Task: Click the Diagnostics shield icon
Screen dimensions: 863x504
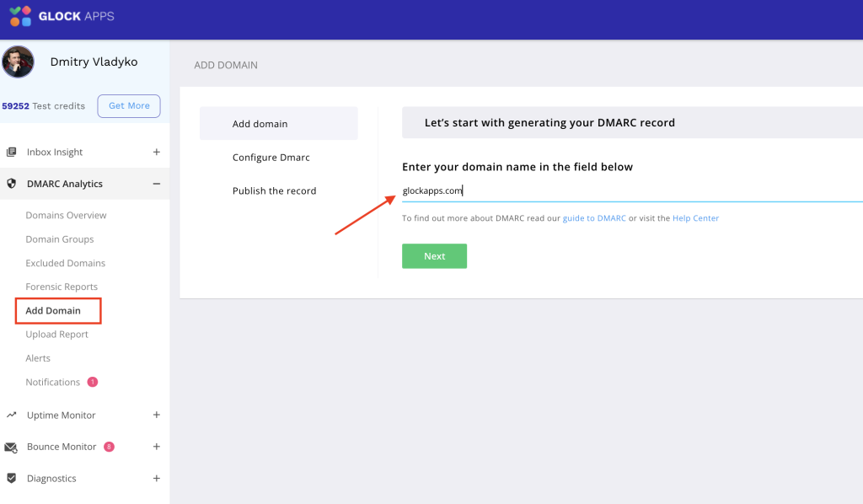Action: point(11,479)
